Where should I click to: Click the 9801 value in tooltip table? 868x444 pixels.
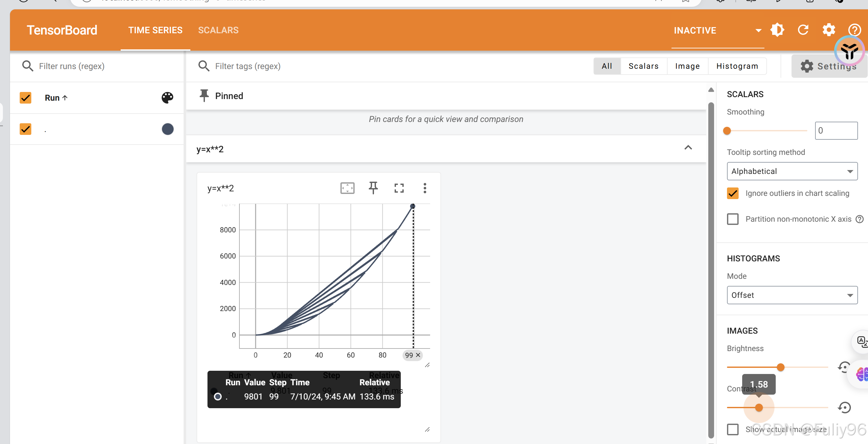(x=253, y=397)
